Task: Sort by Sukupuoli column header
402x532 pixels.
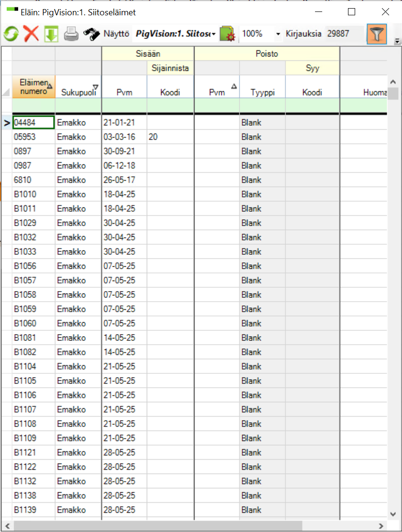Action: point(78,87)
